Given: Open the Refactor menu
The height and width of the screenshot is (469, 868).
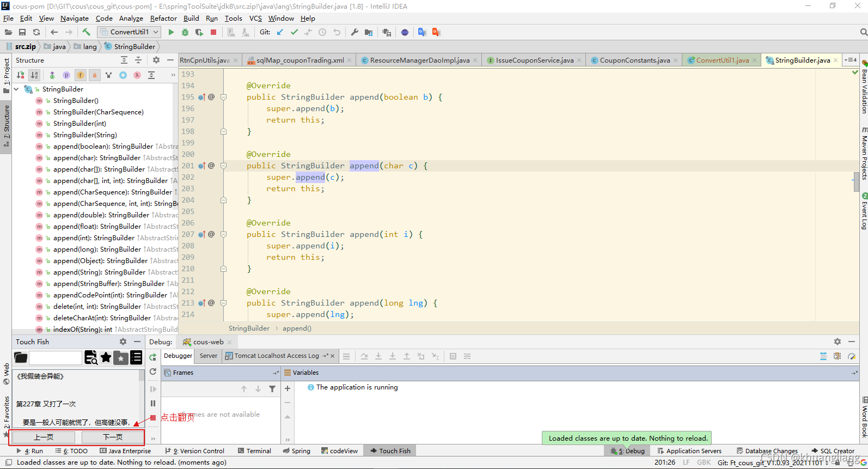Looking at the screenshot, I should (x=163, y=19).
